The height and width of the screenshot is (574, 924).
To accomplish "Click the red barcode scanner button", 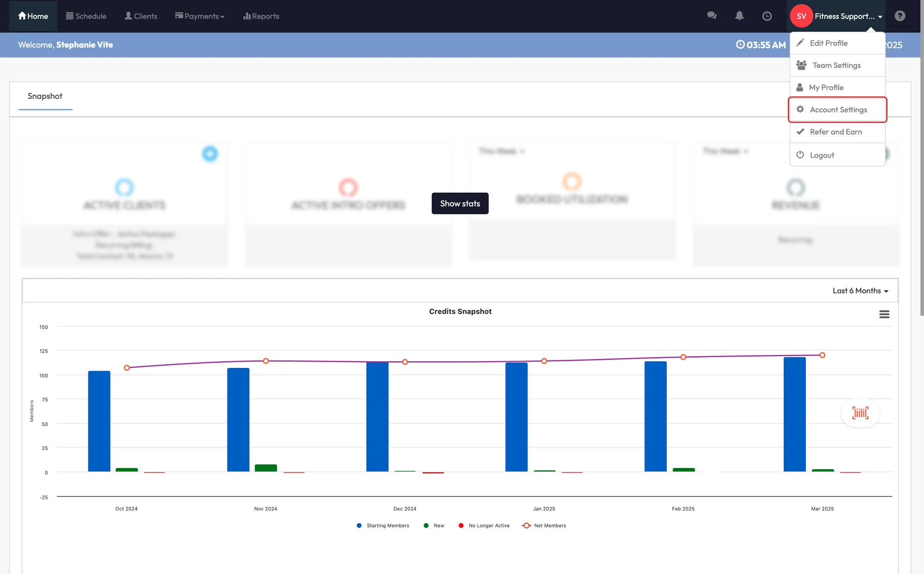I will point(860,413).
